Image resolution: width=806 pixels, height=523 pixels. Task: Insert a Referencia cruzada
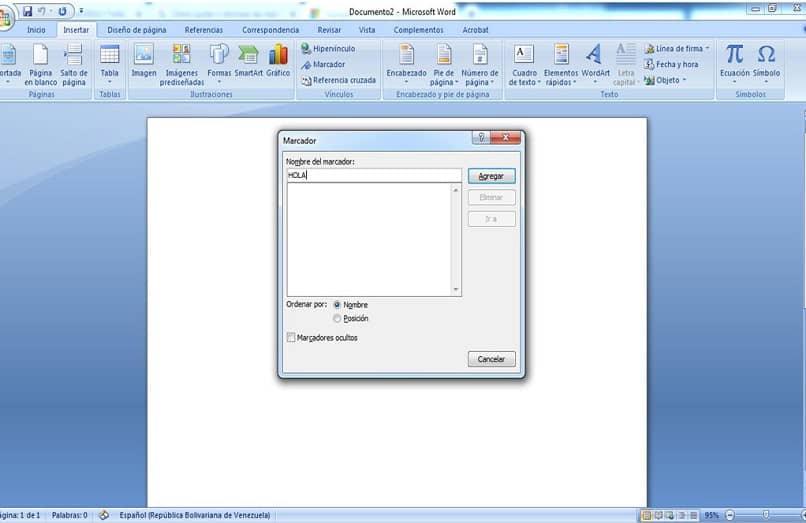point(339,80)
